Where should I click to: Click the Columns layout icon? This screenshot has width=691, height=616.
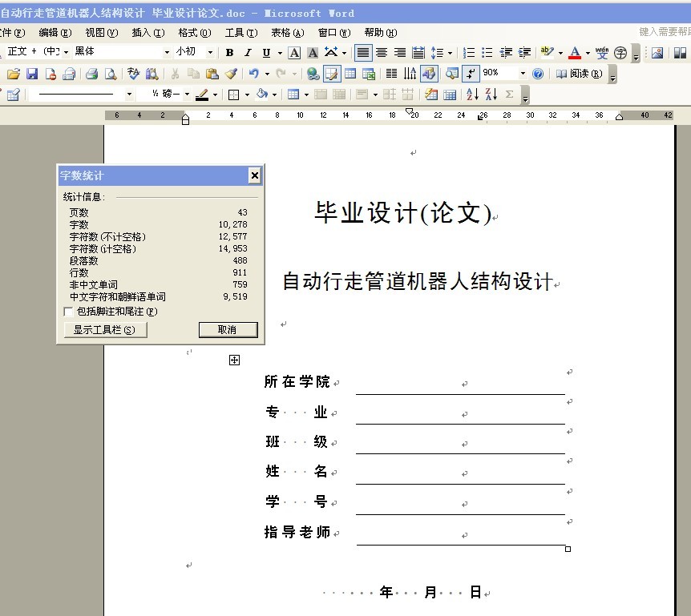(x=391, y=74)
